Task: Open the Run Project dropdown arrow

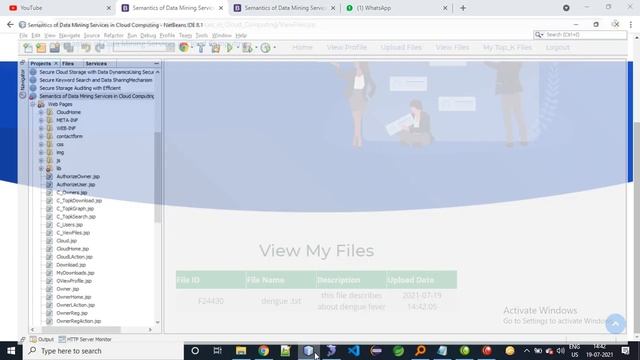Action: click(237, 48)
